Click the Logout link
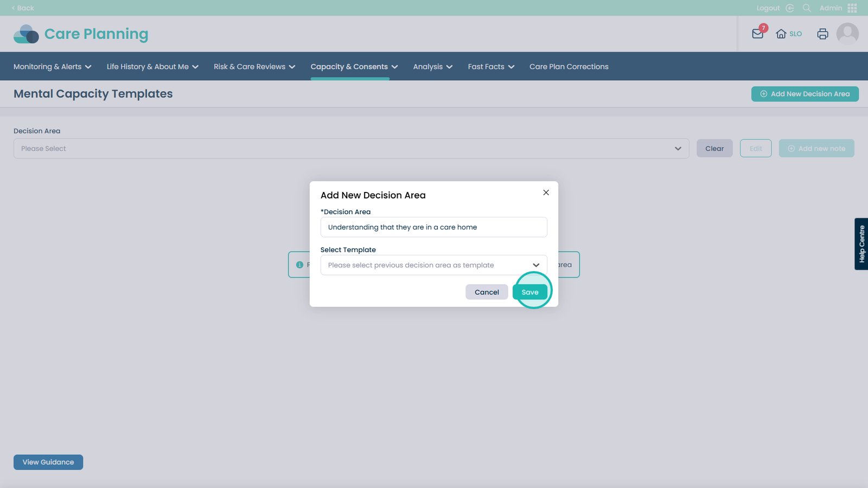Image resolution: width=868 pixels, height=488 pixels. (768, 8)
